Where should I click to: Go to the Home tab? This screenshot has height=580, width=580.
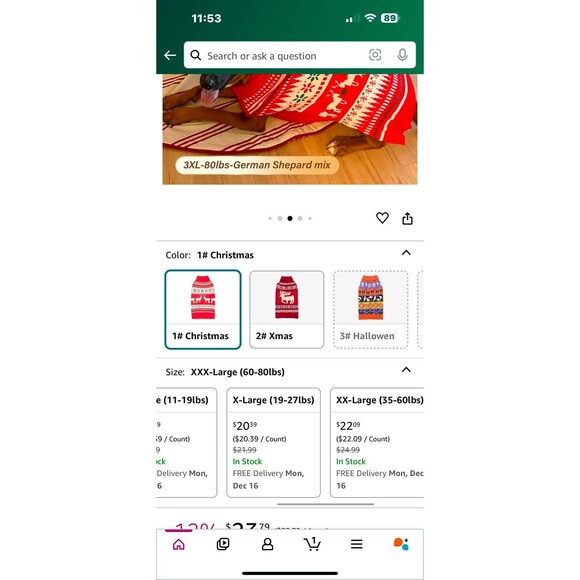(179, 544)
